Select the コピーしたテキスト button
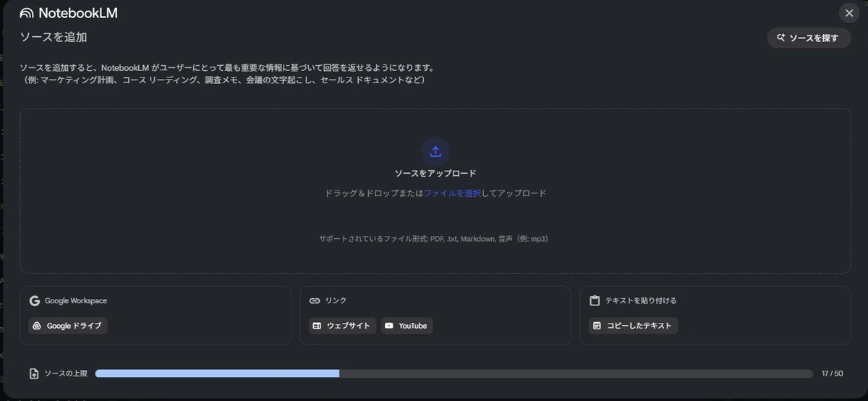868x401 pixels. tap(633, 326)
